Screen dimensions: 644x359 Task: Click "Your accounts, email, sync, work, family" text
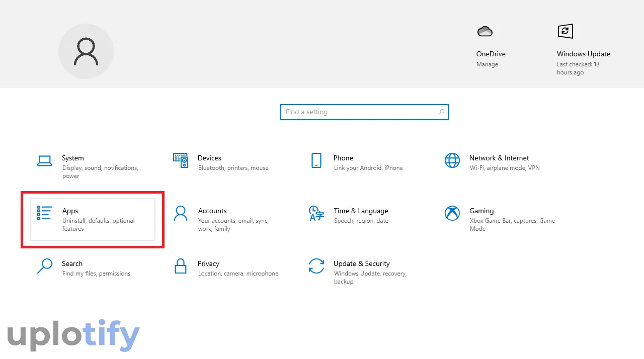coord(233,225)
